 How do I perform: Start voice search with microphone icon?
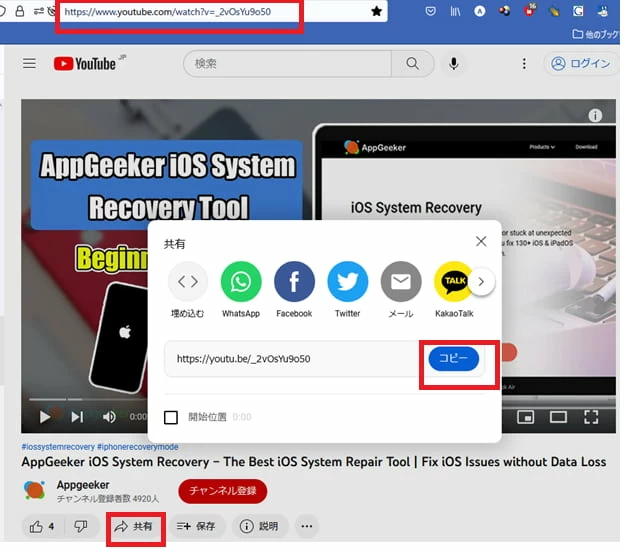[x=453, y=64]
